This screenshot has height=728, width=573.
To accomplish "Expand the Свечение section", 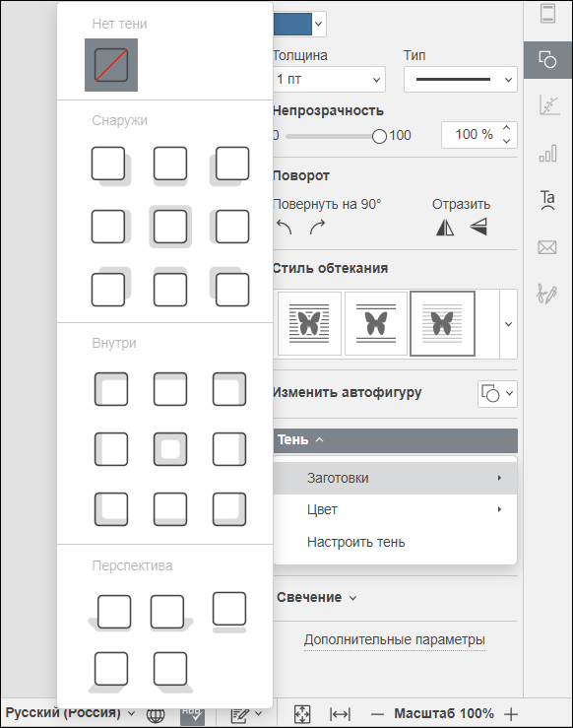I will point(317,598).
